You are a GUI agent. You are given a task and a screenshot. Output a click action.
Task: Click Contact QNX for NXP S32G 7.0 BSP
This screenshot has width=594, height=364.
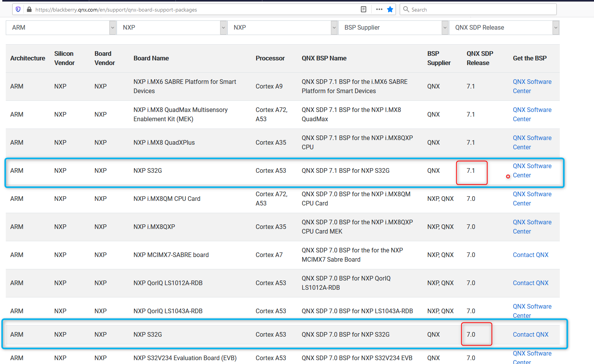coord(531,334)
